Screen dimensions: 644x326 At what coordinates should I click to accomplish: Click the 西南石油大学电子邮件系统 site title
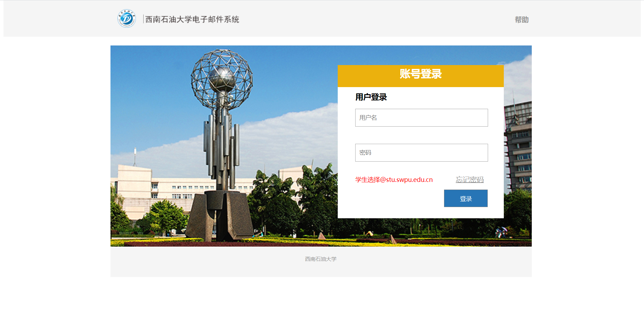click(x=192, y=19)
